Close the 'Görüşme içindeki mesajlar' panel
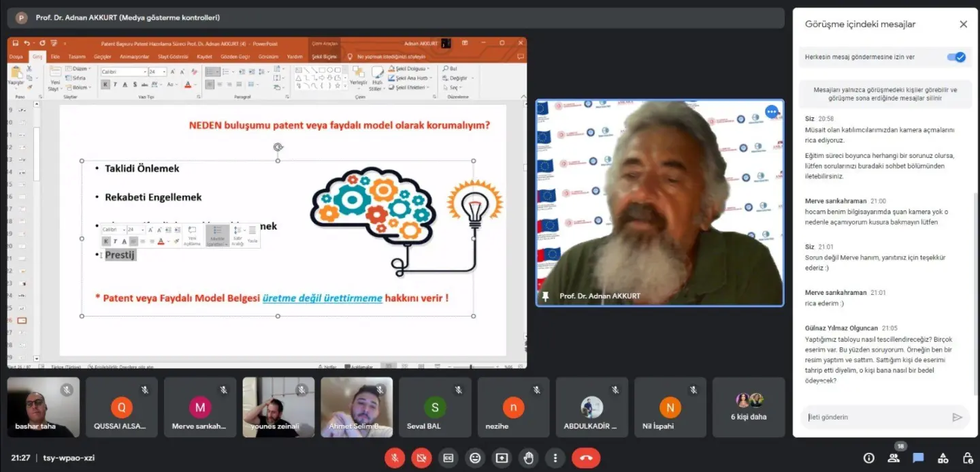980x472 pixels. point(963,25)
